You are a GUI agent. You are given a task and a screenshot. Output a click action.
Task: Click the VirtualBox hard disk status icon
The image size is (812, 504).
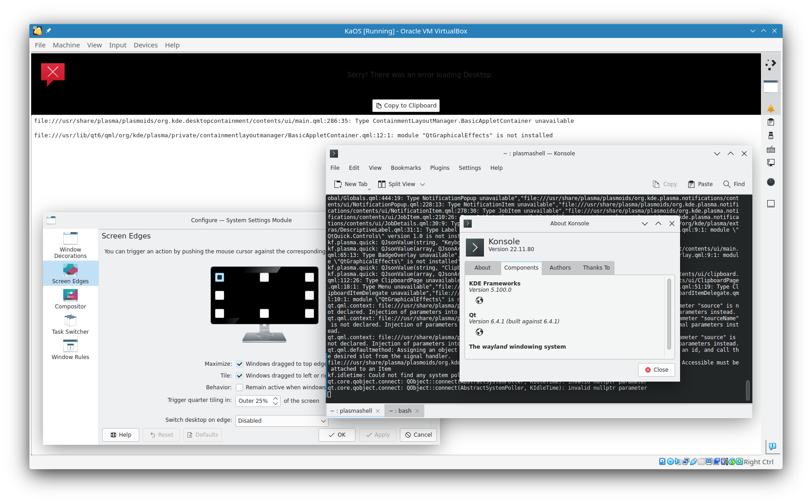pos(662,462)
